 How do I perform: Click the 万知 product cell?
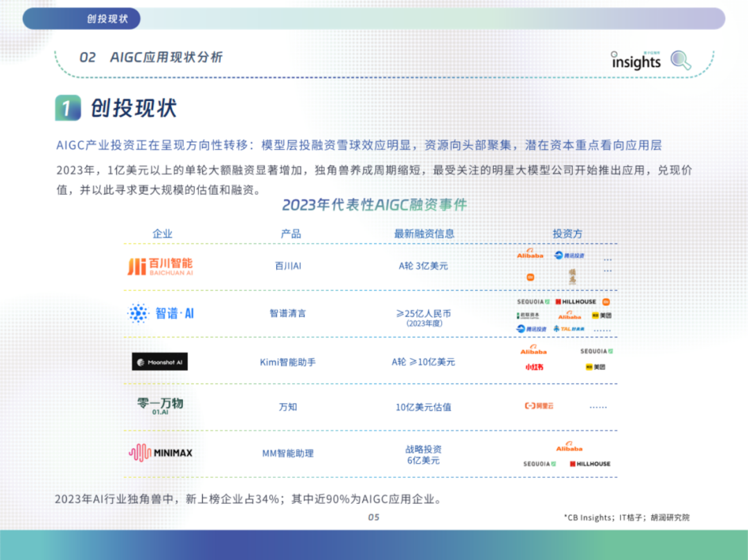click(287, 406)
